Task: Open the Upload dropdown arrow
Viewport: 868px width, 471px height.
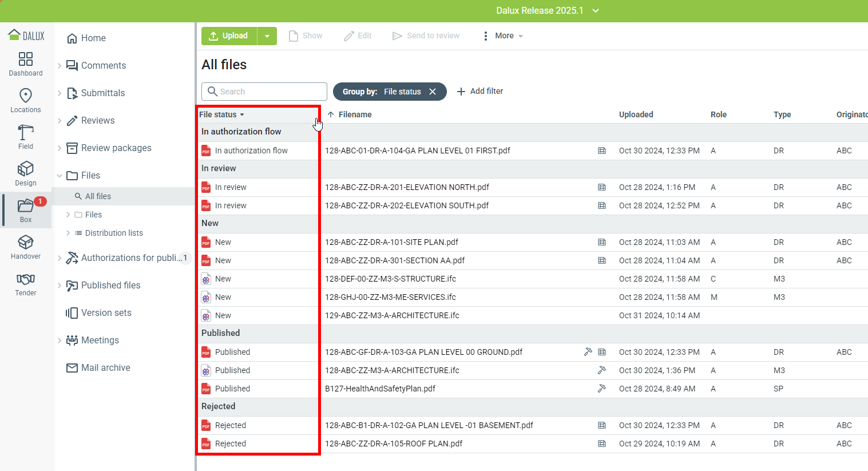Action: (267, 36)
